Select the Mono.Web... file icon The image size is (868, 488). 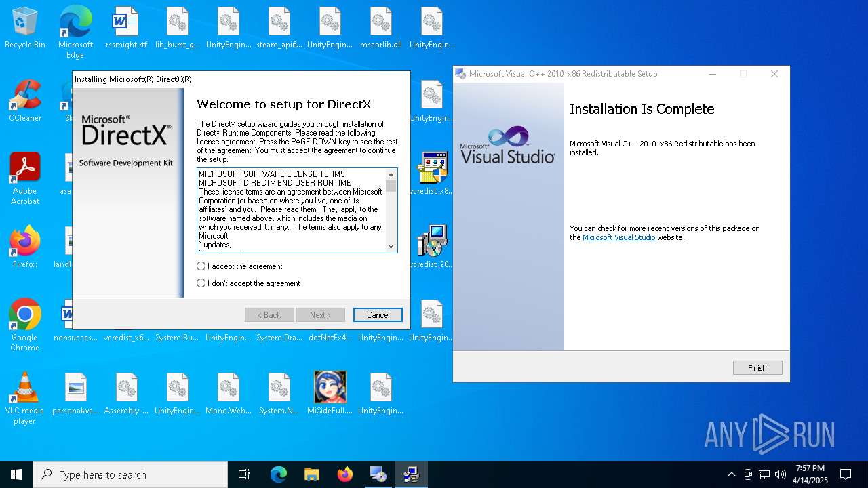[228, 394]
